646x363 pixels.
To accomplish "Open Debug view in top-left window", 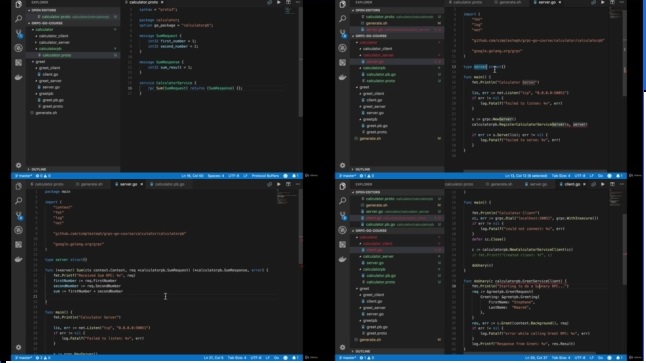I will pos(19,48).
